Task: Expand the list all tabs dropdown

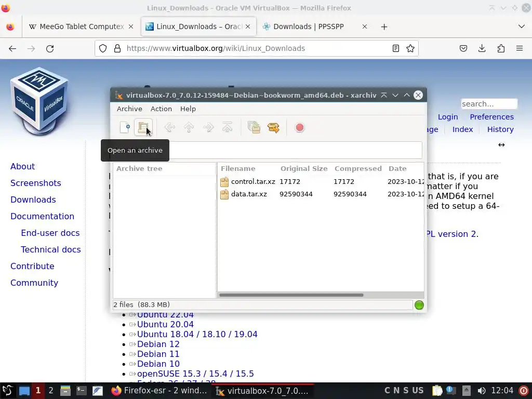Action: click(522, 26)
